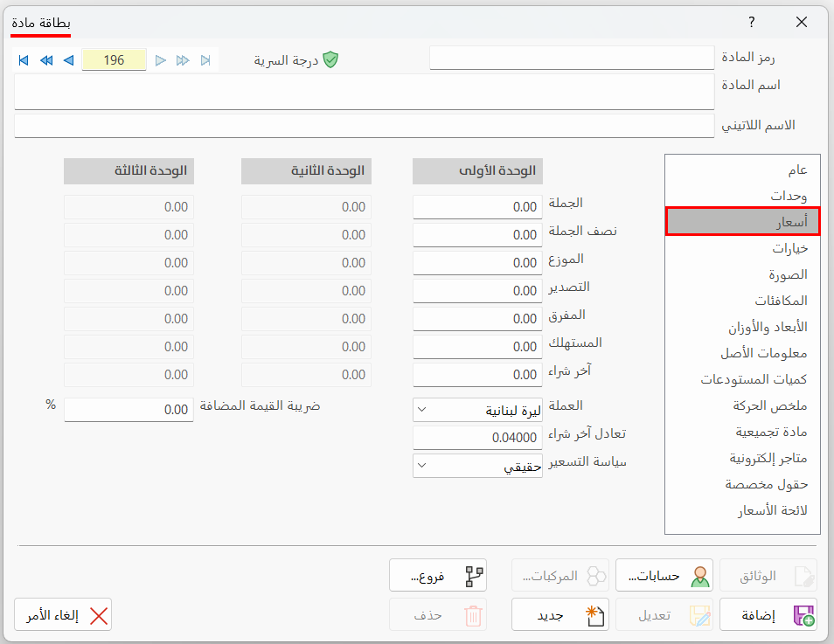The image size is (834, 644).
Task: Close the بطاقة مادة dialog window
Action: click(x=802, y=22)
